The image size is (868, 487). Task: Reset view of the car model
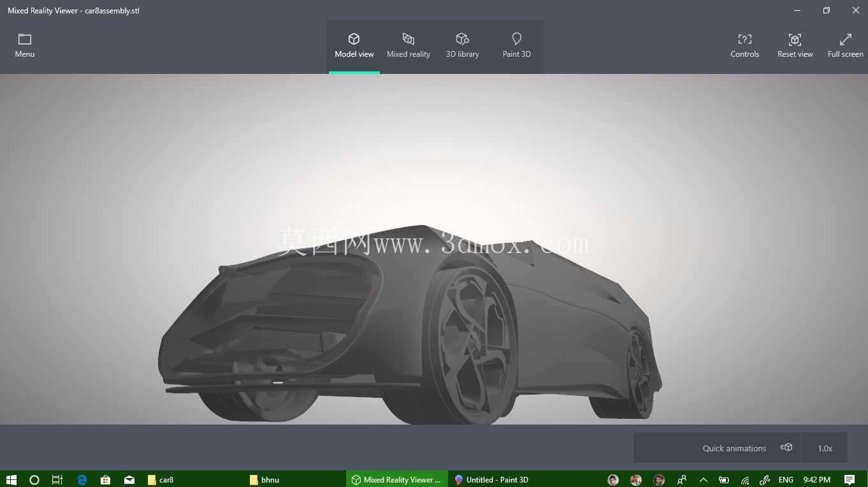pos(795,46)
